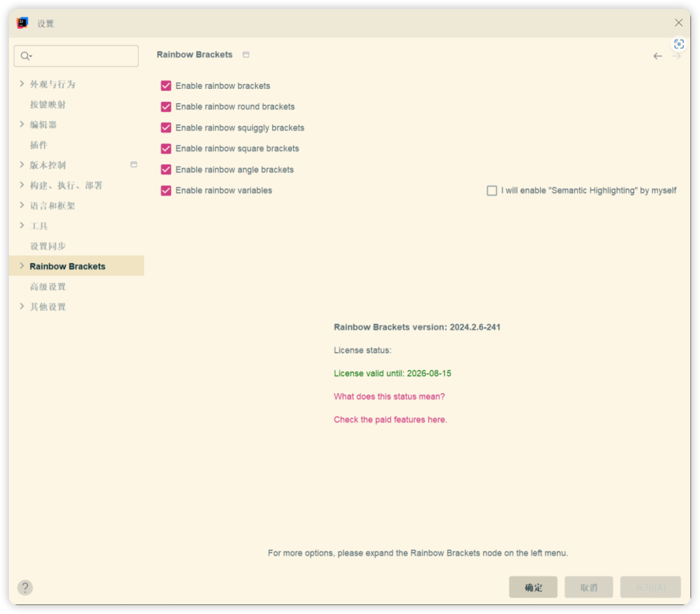Image resolution: width=700 pixels, height=614 pixels.
Task: Expand the Rainbow Brackets tree node
Action: pyautogui.click(x=21, y=266)
